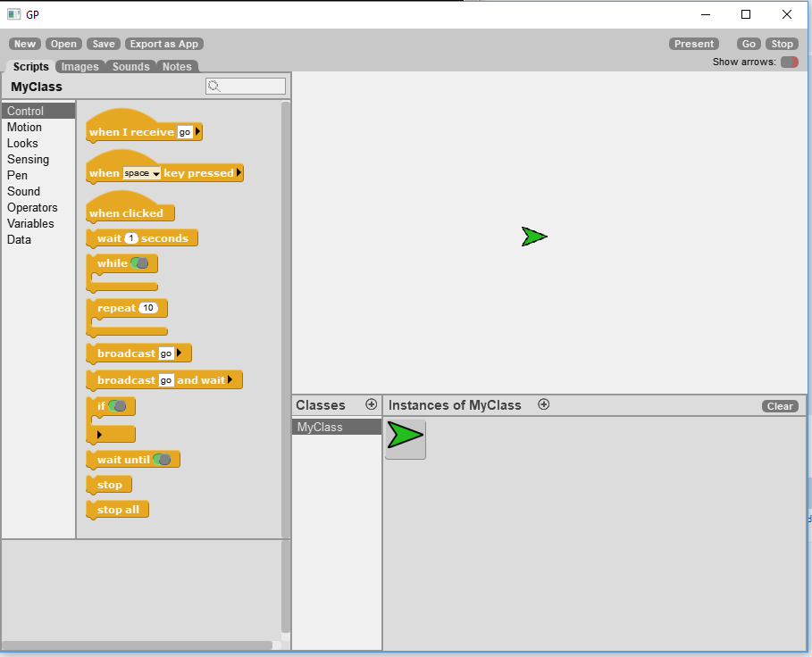Click go field in broadcast and wait block
This screenshot has width=812, height=657.
pos(166,380)
